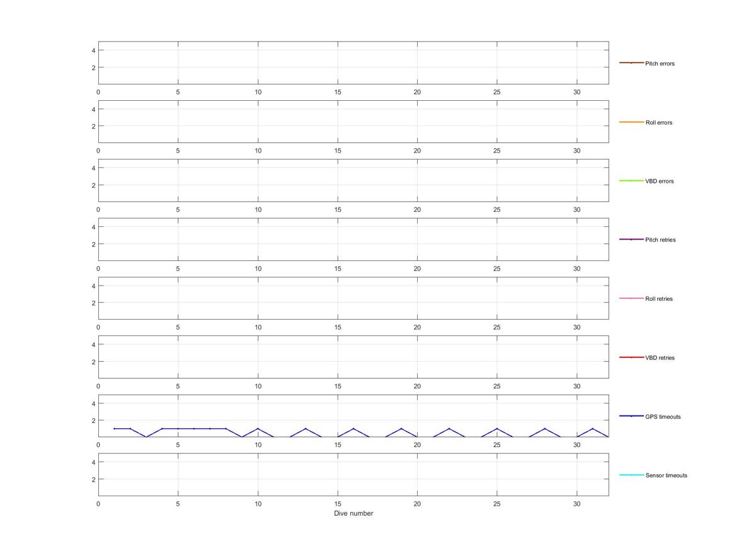756x558 pixels.
Task: Click y-axis tick "4" of Pitch errors plot
Action: click(x=93, y=50)
